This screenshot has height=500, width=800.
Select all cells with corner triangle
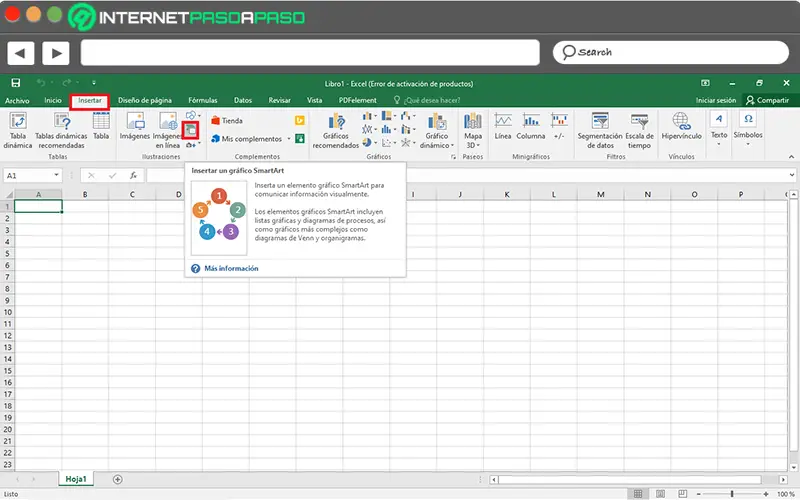tap(8, 194)
